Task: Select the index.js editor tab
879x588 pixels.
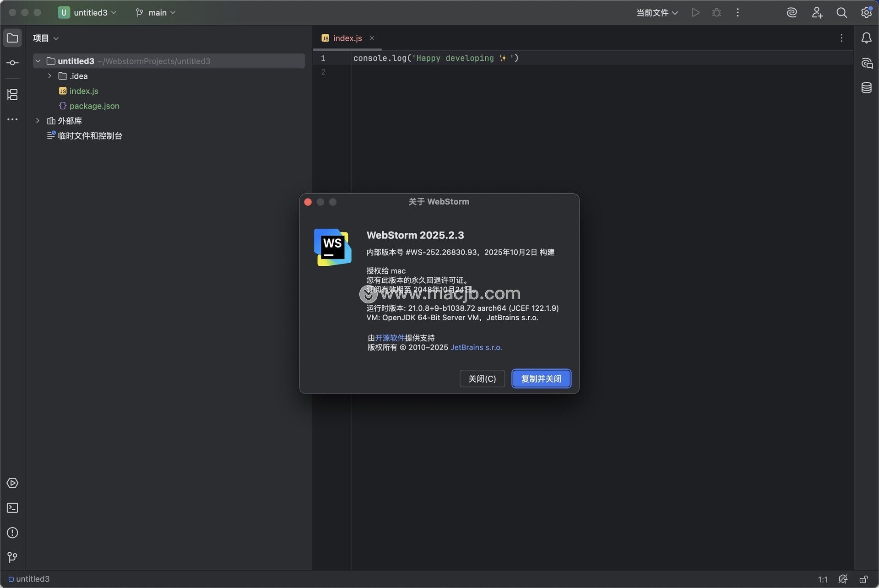Action: pyautogui.click(x=347, y=38)
